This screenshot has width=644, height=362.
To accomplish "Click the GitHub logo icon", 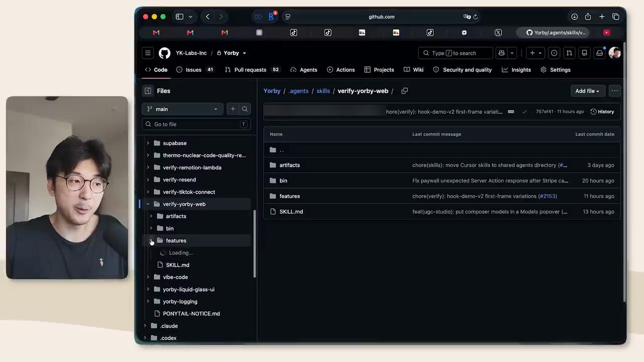I will coord(165,53).
